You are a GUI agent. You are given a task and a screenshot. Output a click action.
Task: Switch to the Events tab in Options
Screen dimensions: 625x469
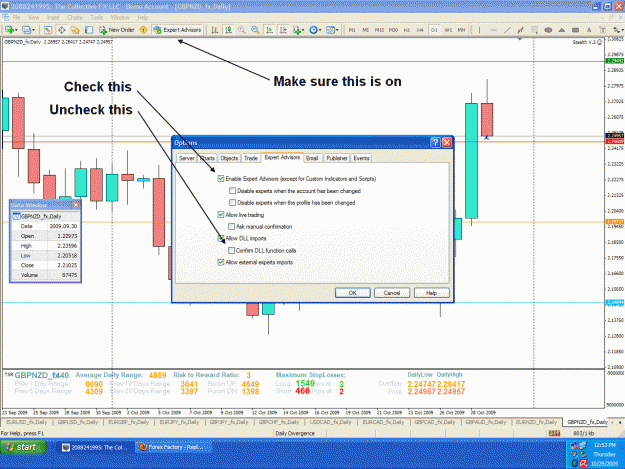[x=361, y=158]
